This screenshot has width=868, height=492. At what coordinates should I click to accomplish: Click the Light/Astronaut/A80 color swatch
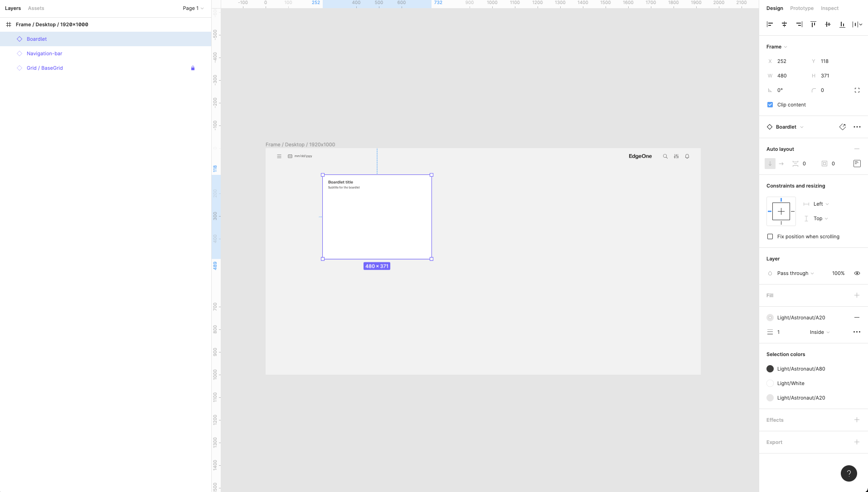(x=770, y=369)
